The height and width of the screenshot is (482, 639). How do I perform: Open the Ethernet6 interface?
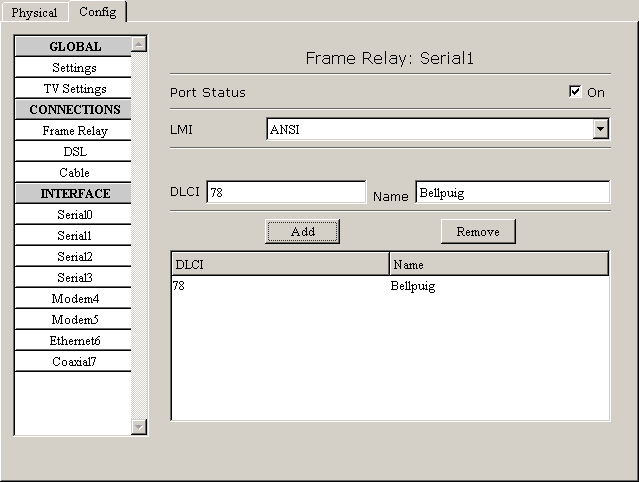pyautogui.click(x=74, y=341)
